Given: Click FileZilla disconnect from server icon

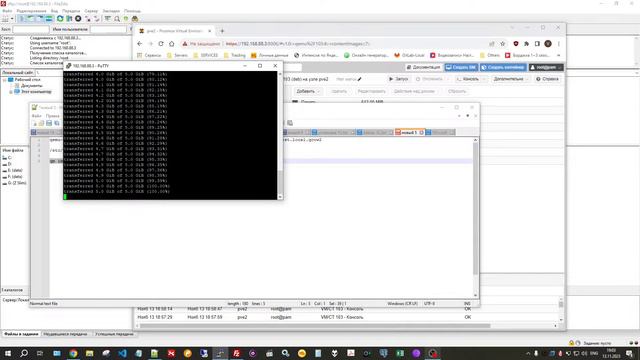Looking at the screenshot, I should (x=88, y=19).
